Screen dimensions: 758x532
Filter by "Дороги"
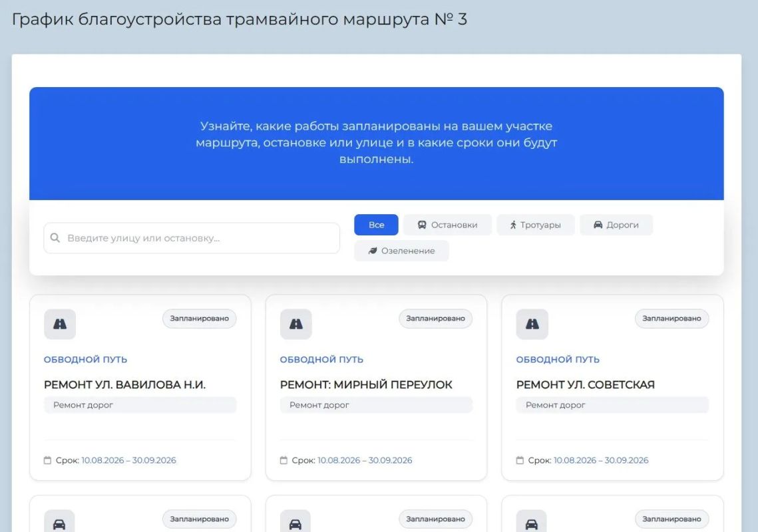(616, 225)
